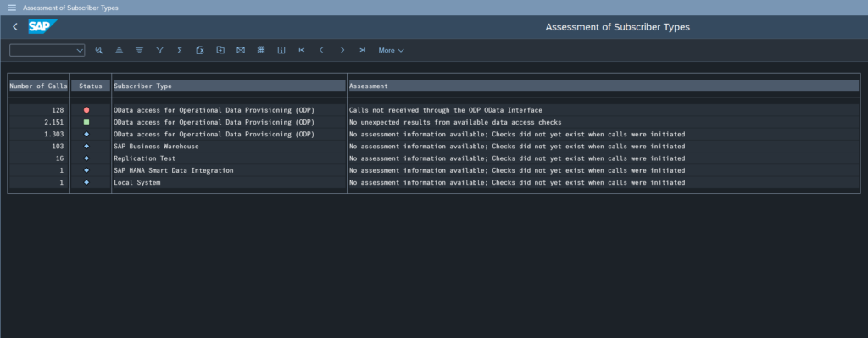Select the cell with 1.303 calls
868x338 pixels.
pos(38,135)
